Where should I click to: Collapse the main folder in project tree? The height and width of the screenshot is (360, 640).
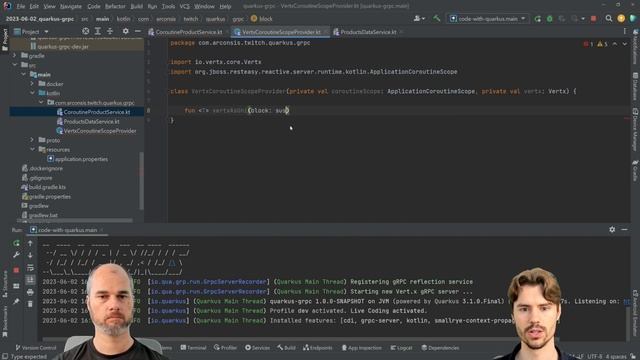(24, 74)
